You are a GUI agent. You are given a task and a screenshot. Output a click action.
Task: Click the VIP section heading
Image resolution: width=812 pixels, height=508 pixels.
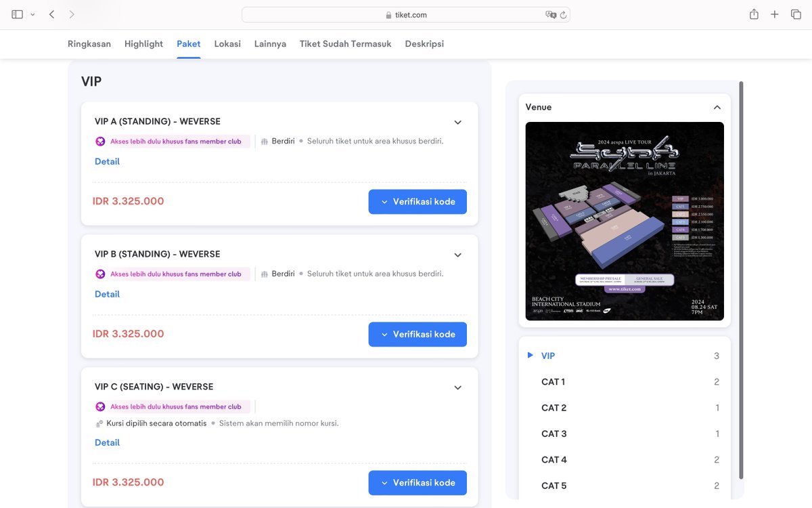(91, 82)
